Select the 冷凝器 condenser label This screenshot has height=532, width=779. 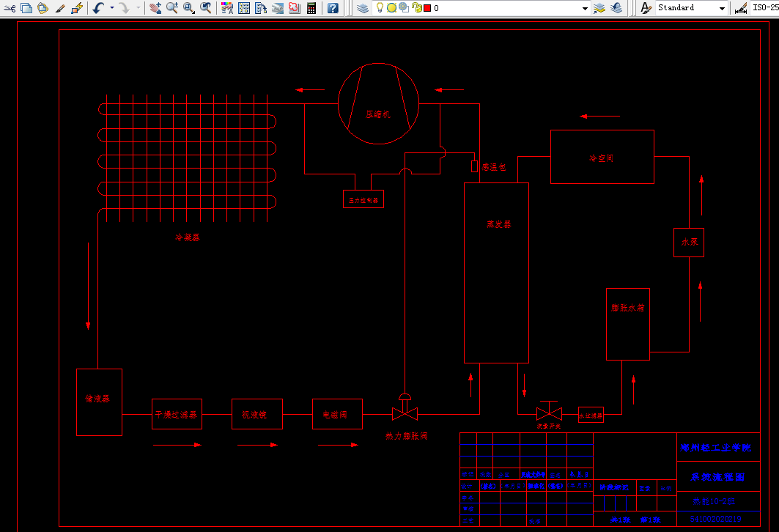pos(188,237)
